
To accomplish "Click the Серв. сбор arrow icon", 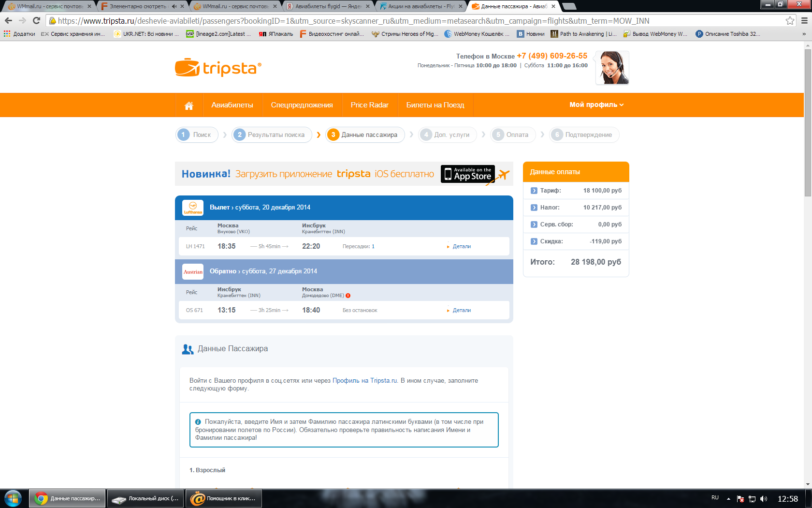I will point(534,224).
